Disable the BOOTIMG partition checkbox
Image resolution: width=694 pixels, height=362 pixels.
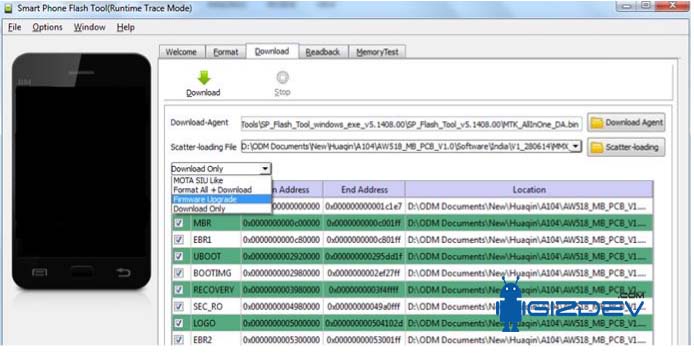(x=179, y=273)
